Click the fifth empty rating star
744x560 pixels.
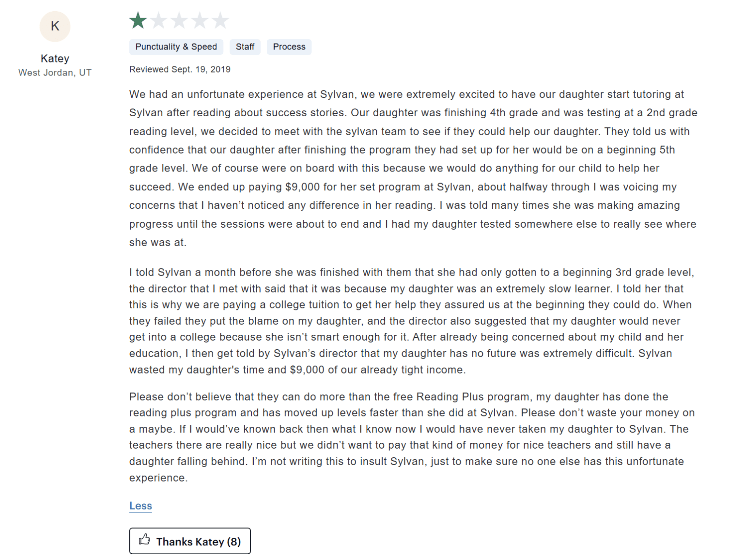click(x=220, y=21)
